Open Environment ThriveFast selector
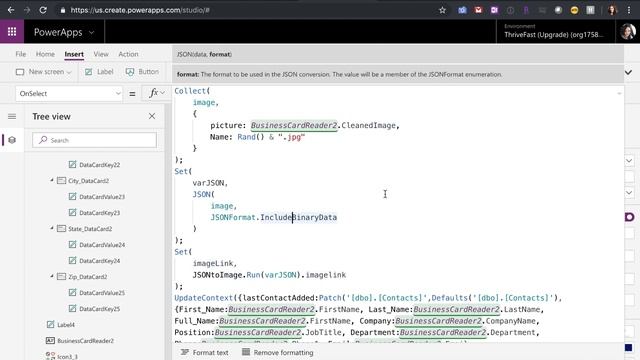 [x=554, y=31]
